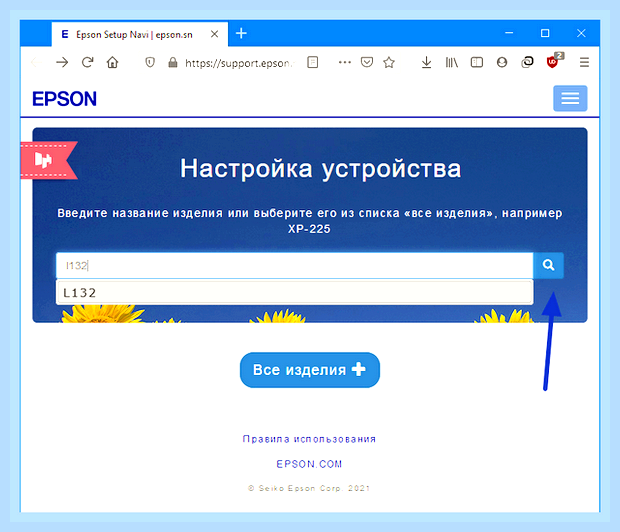
Task: Open the tracking protection shield
Action: tap(150, 62)
